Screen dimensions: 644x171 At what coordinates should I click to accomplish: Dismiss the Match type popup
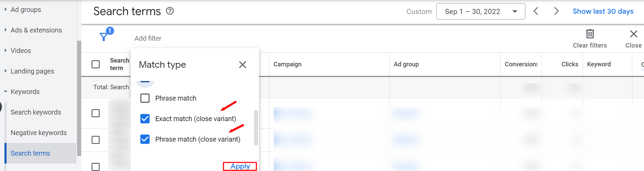[x=243, y=65]
